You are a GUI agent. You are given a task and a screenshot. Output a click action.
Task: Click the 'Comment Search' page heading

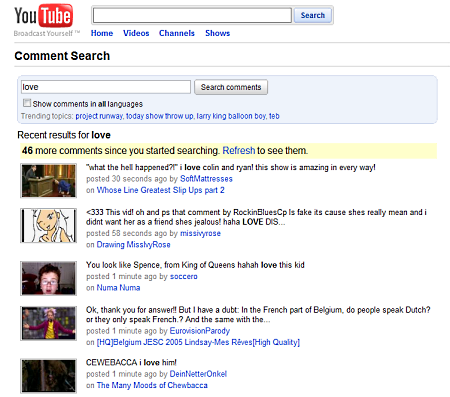[62, 56]
